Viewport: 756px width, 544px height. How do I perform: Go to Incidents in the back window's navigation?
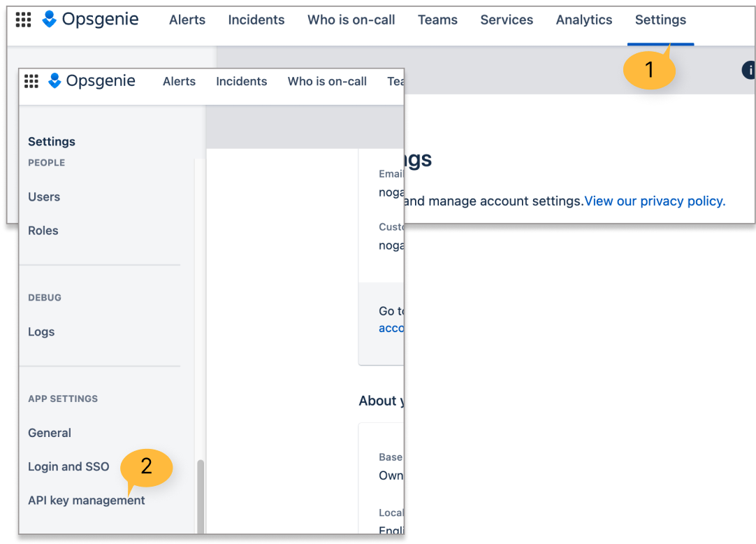(256, 20)
